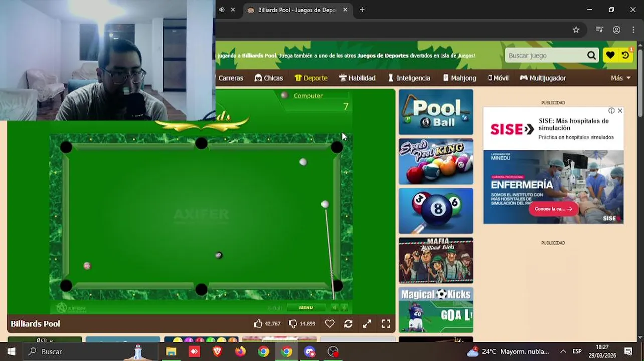
Task: Dislike the game with the thumbs-down icon
Action: click(293, 324)
